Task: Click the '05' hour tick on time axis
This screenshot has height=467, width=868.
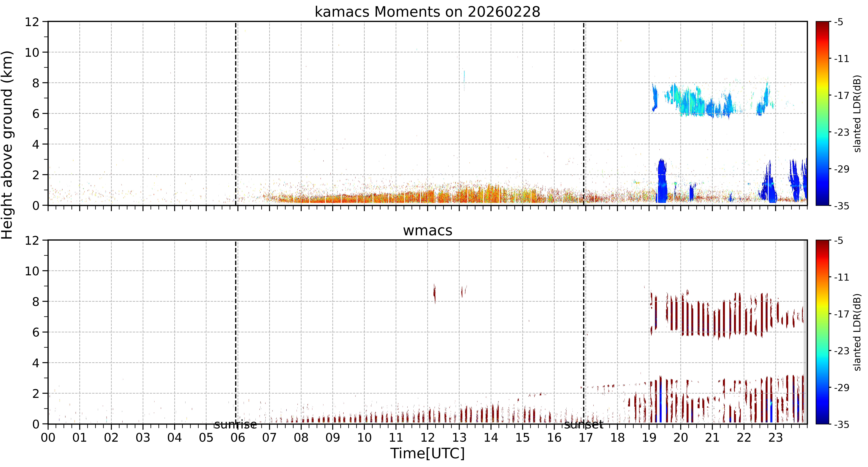Action: click(x=206, y=438)
